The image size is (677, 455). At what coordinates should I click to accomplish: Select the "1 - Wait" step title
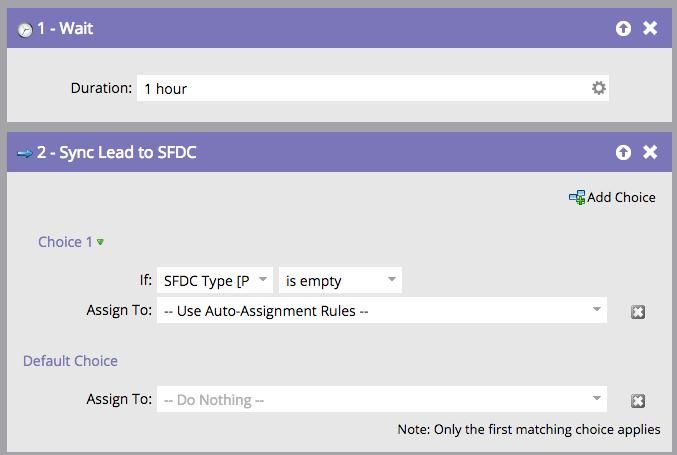click(x=65, y=29)
